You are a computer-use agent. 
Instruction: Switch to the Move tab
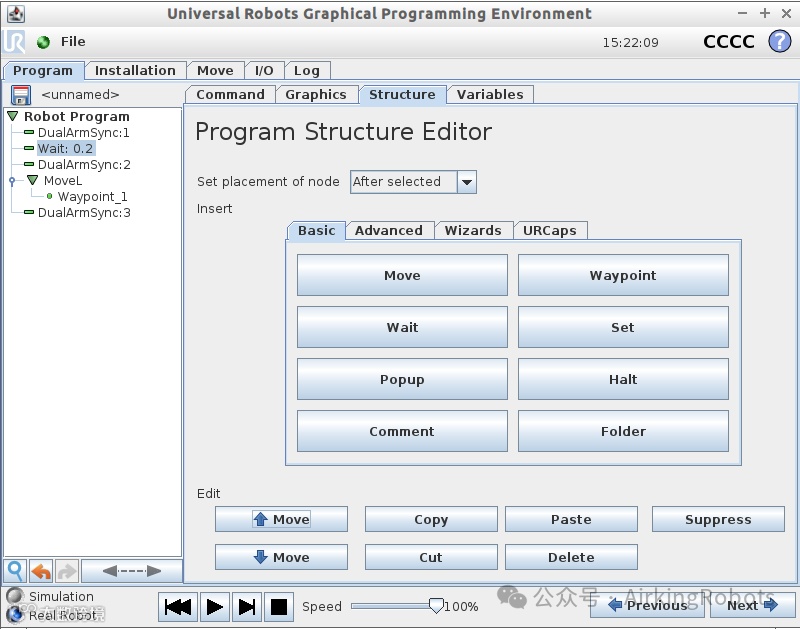[x=215, y=70]
